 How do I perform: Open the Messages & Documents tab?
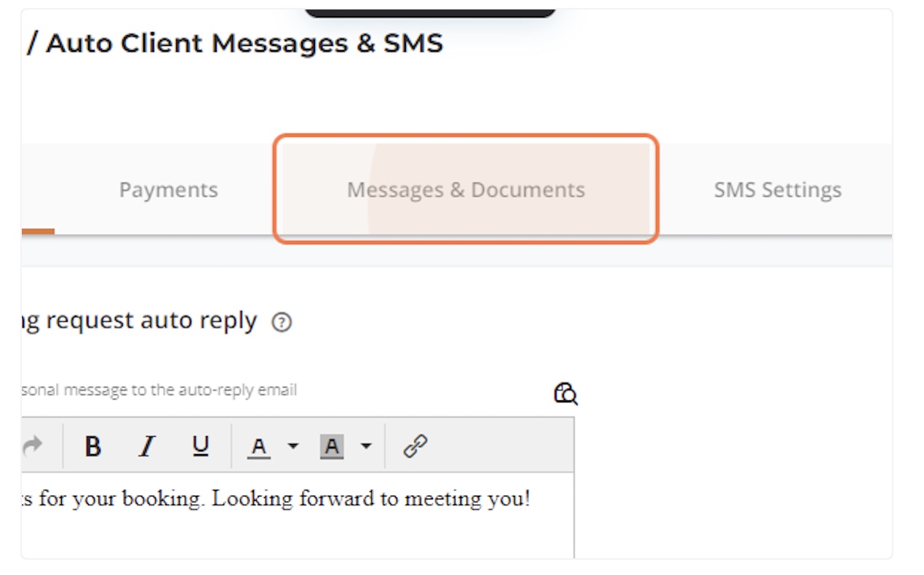coord(466,190)
